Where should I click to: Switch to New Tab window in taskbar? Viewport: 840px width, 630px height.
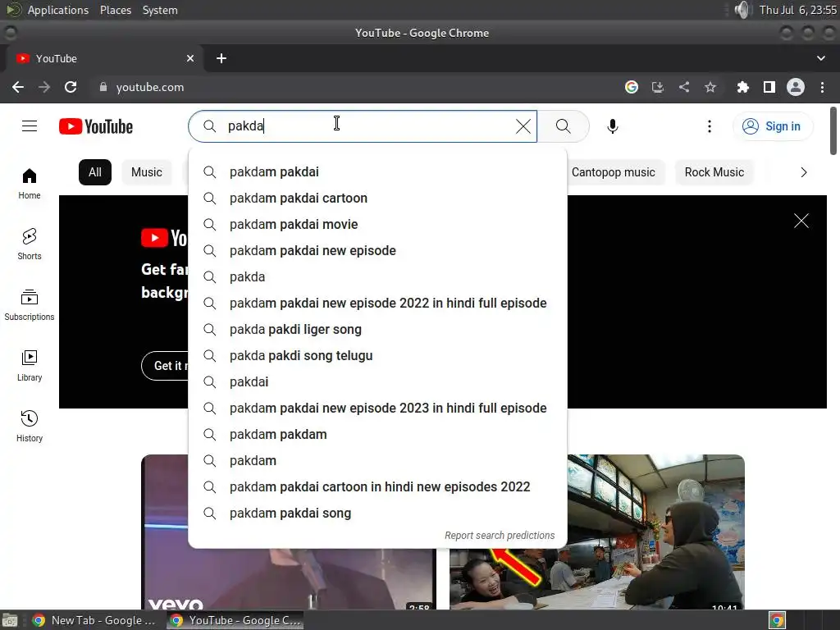click(x=94, y=620)
